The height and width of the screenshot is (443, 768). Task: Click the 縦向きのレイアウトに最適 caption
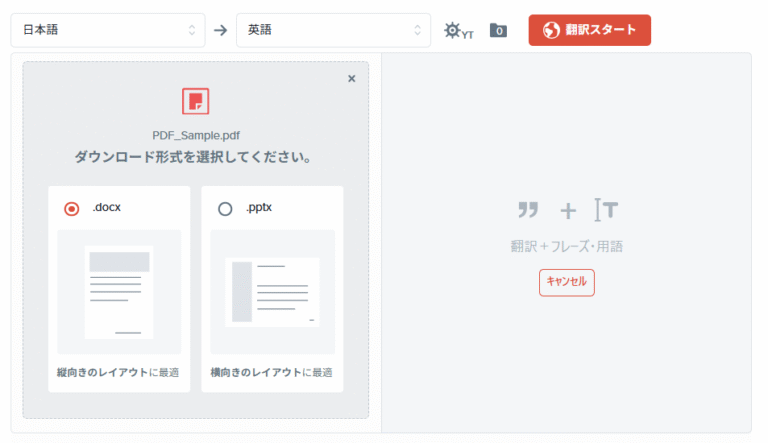pos(118,372)
